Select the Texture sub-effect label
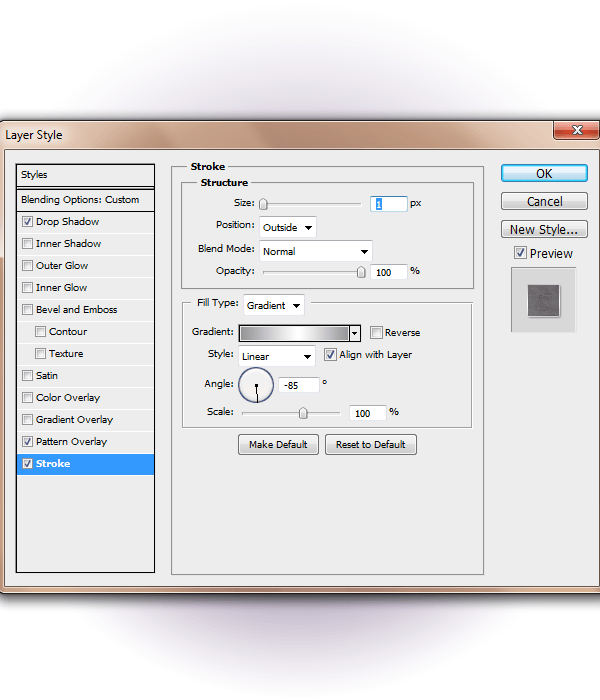The image size is (600, 700). pos(66,354)
